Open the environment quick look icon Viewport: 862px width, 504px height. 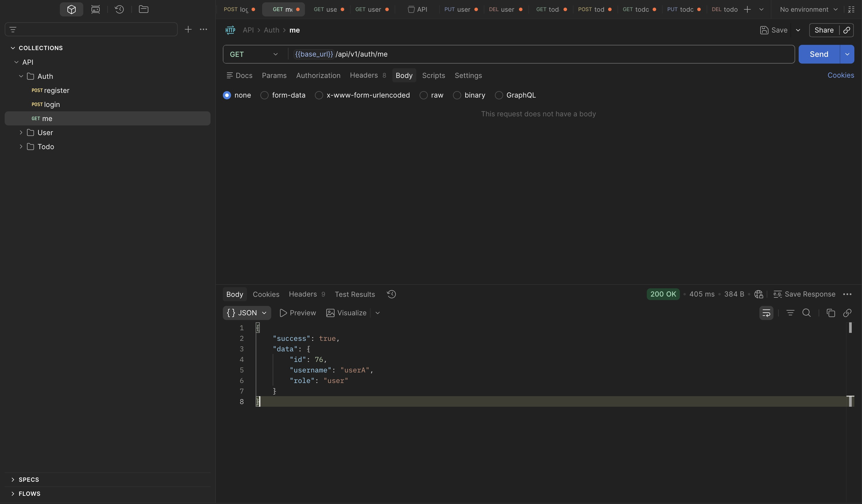[851, 9]
